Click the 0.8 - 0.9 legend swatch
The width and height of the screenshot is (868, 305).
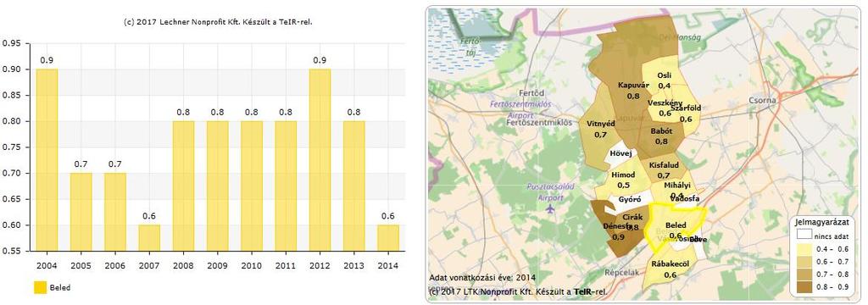point(804,286)
